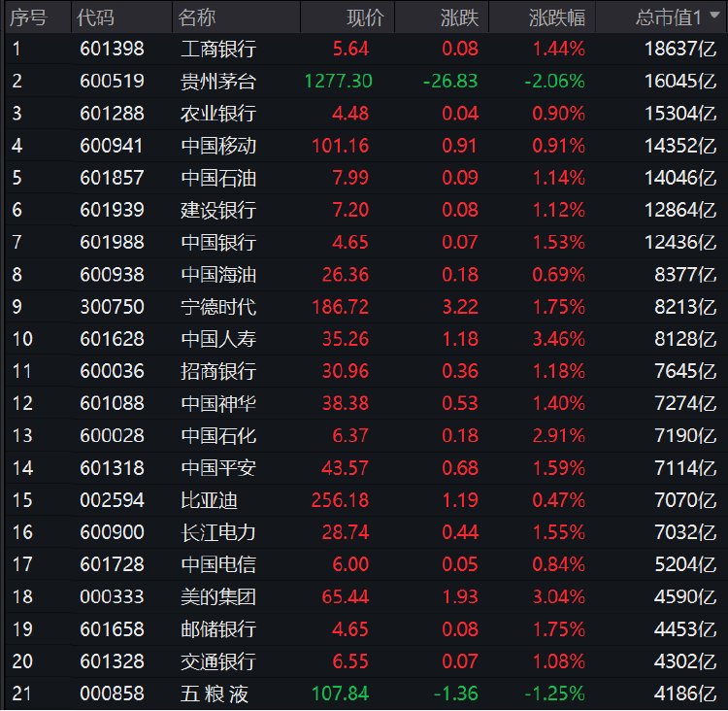The width and height of the screenshot is (728, 711).
Task: Select stock name 宁德时代
Action: click(x=218, y=307)
